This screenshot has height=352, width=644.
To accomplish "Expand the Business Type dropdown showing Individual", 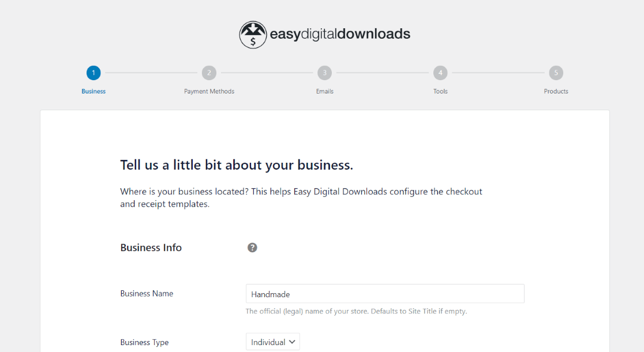I will click(273, 342).
